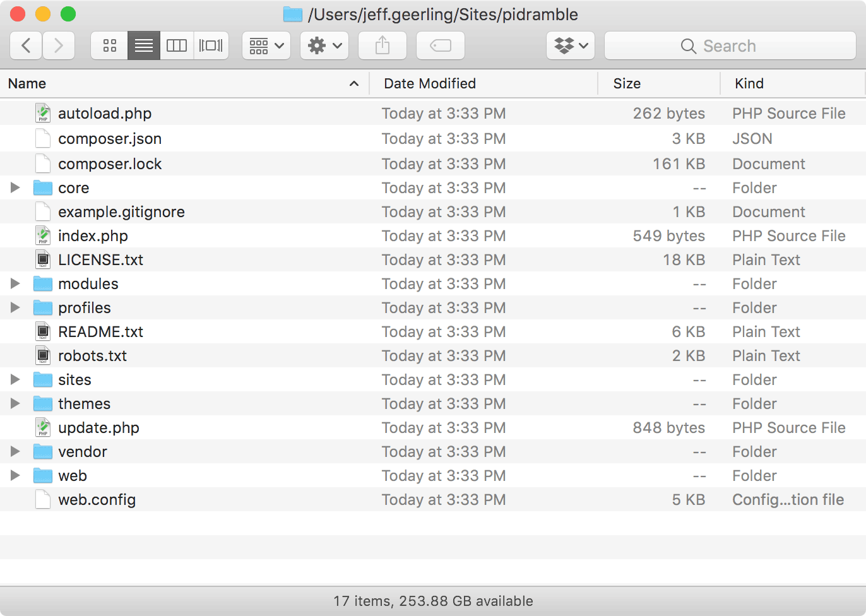Click the index.php file name
The width and height of the screenshot is (866, 616).
93,236
